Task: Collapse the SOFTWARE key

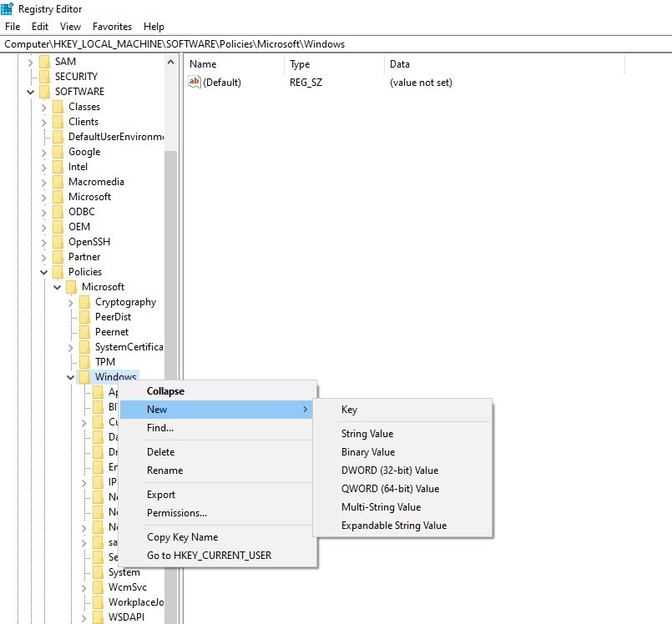Action: tap(30, 92)
